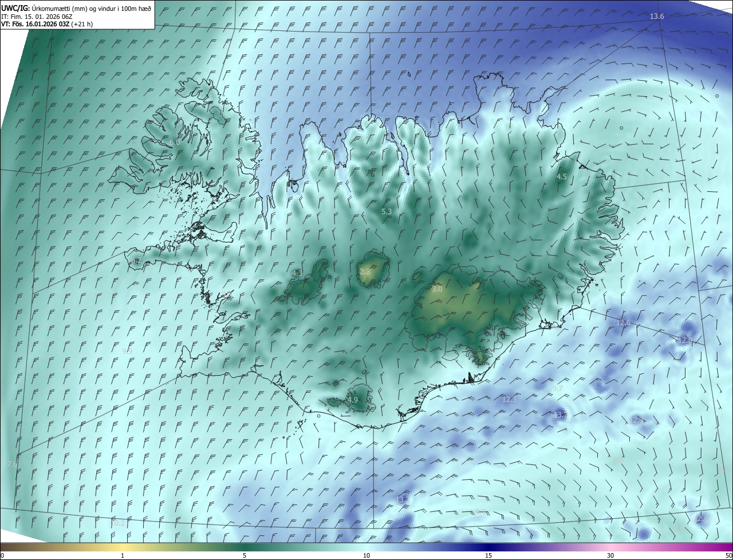This screenshot has width=733, height=560.
Task: Click the 6.2 value on the Snæfellsnes peninsula
Action: pyautogui.click(x=136, y=261)
